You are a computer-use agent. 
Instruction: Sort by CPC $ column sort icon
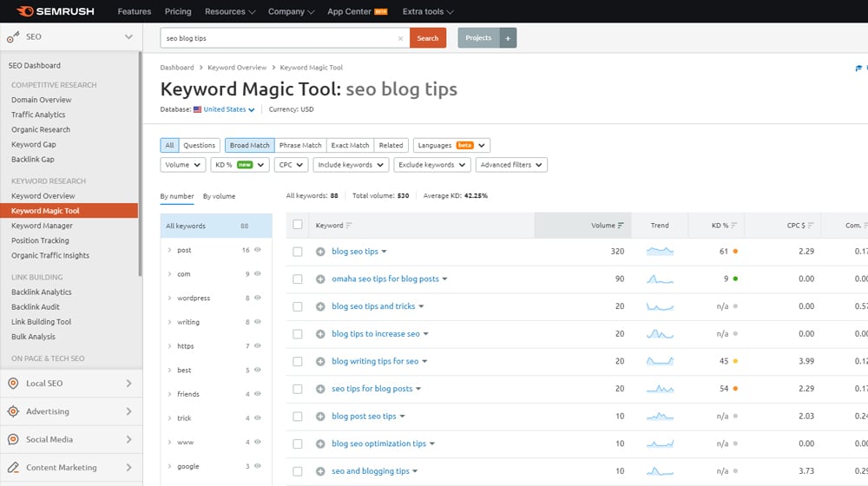(x=811, y=226)
